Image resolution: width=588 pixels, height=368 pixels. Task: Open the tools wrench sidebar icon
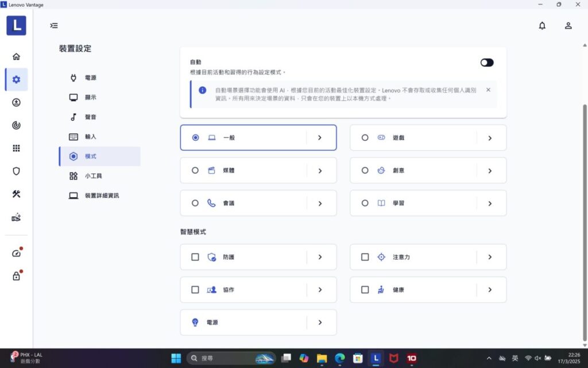16,194
